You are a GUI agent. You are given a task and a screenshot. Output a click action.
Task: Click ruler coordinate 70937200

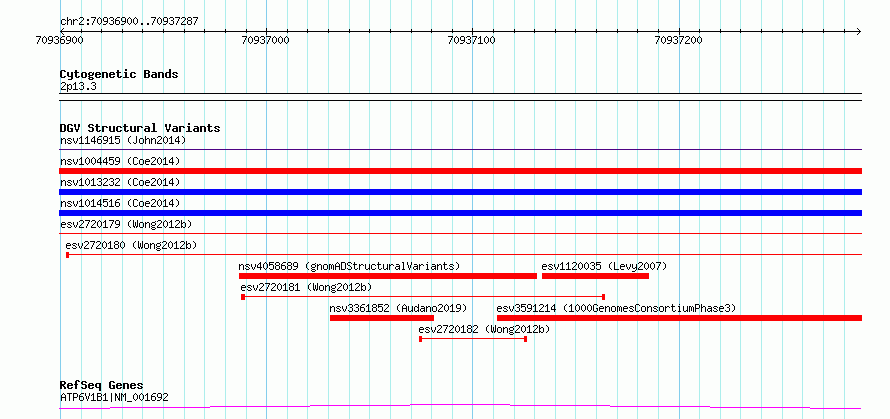(678, 40)
